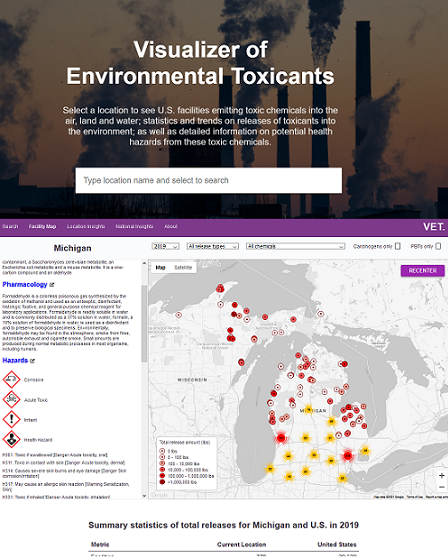This screenshot has width=448, height=558.
Task: Click the chemical panel scroll down arrow
Action: tap(144, 495)
